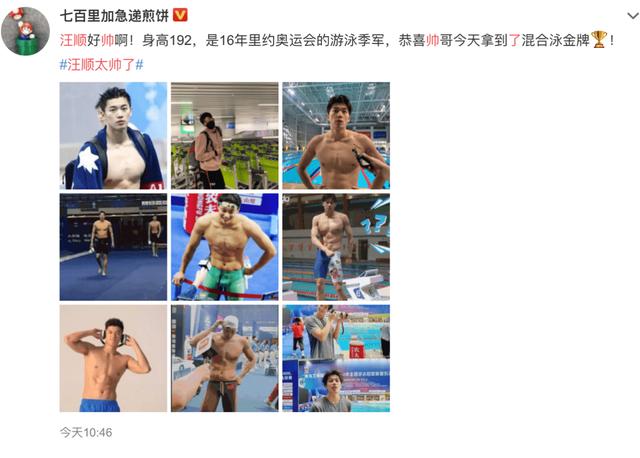640x458 pixels.
Task: View photo of swimmer draped in flag
Action: pyautogui.click(x=113, y=136)
